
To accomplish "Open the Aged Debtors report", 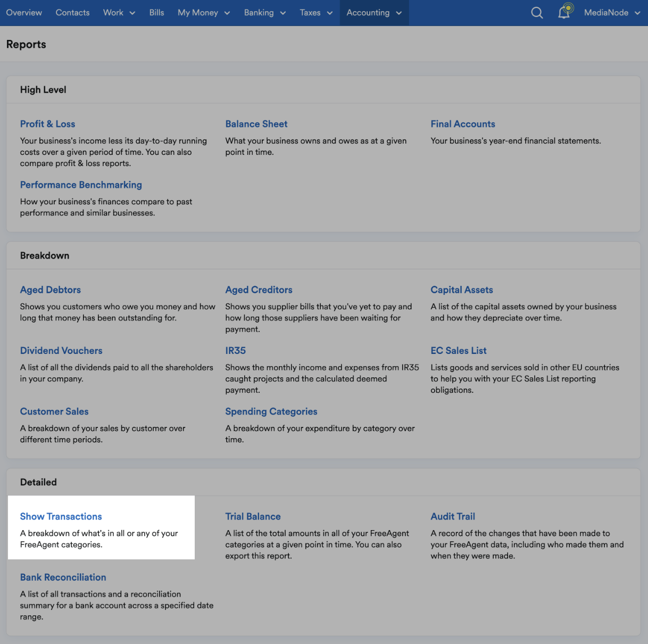I will coord(51,290).
